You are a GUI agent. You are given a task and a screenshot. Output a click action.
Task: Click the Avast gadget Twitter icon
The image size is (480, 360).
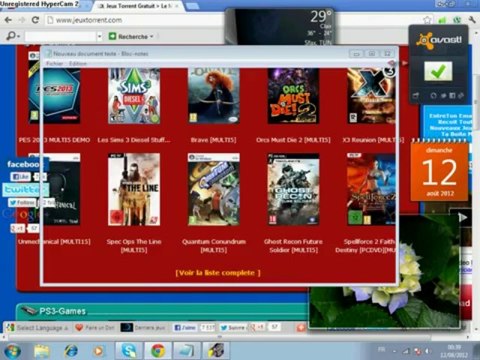[443, 96]
